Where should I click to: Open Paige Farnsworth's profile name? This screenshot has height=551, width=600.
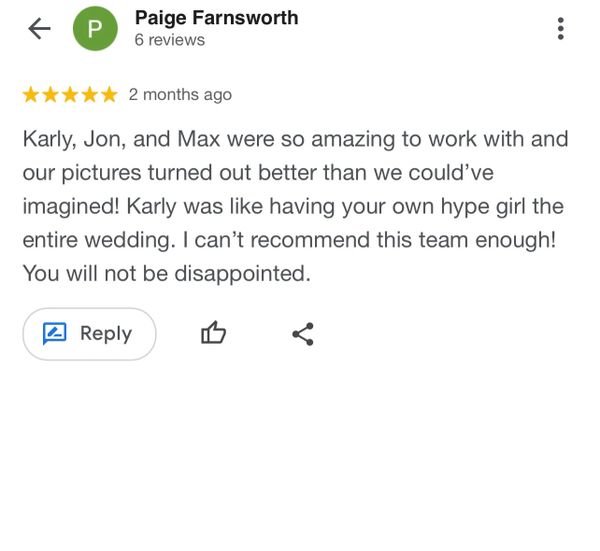pyautogui.click(x=217, y=18)
